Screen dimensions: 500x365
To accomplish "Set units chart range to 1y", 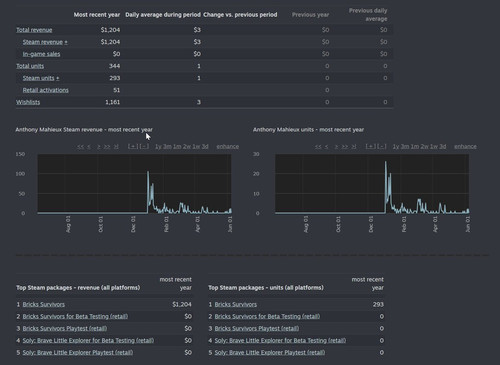I will (x=396, y=147).
